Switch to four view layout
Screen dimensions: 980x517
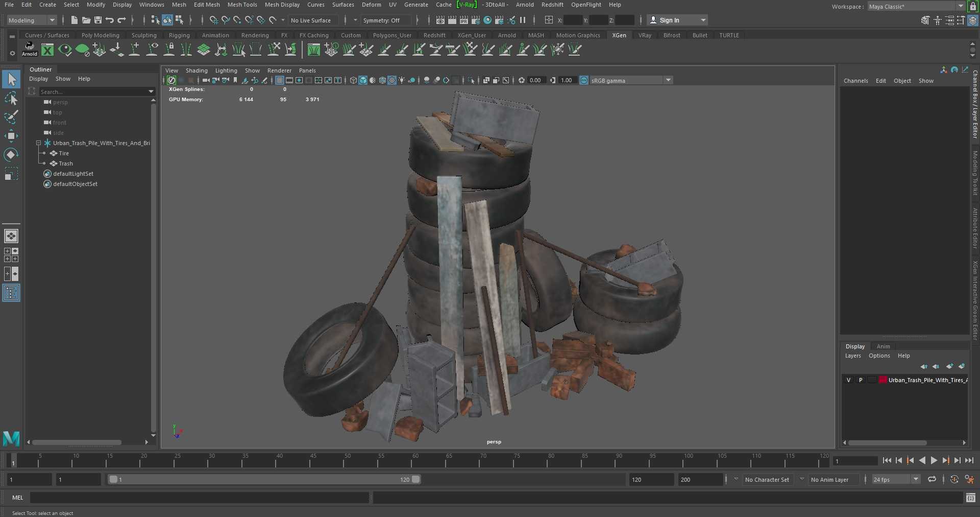tap(11, 255)
